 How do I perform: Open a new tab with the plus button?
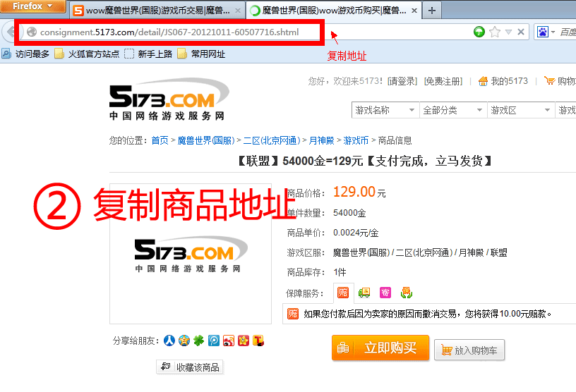[x=431, y=11]
